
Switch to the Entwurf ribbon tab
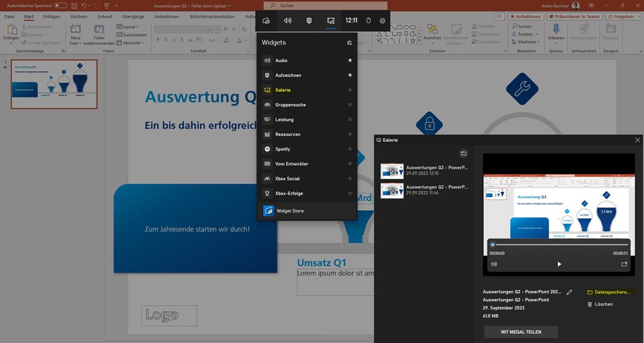[x=105, y=17]
